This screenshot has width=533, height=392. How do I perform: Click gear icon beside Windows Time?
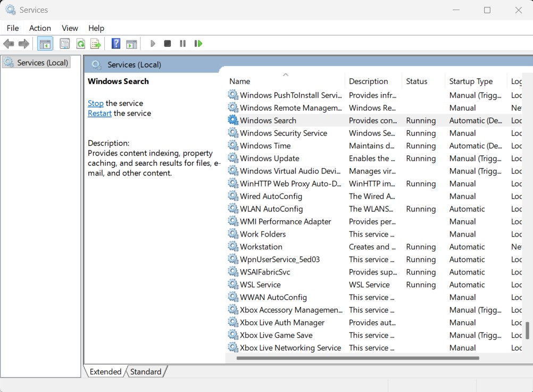click(x=233, y=146)
